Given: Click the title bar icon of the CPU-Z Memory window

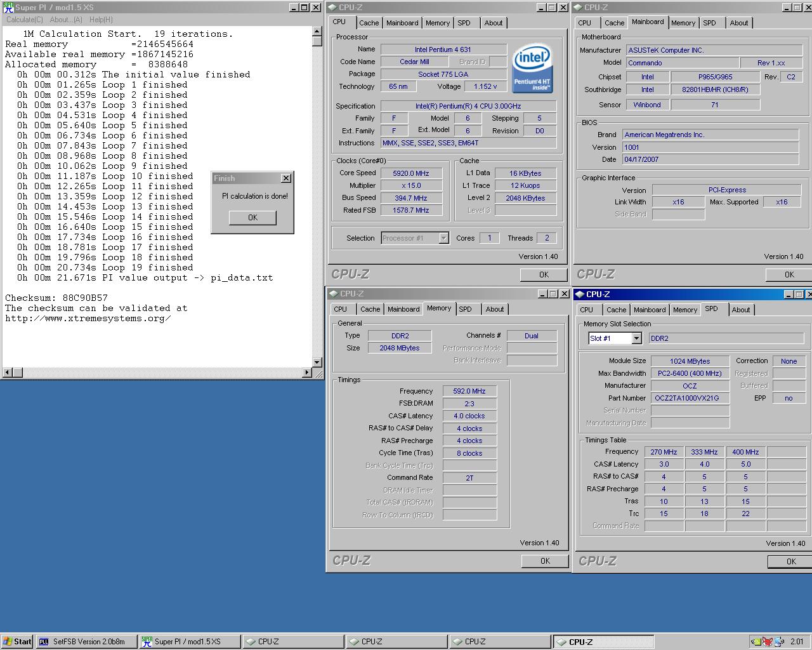Looking at the screenshot, I should coord(333,294).
